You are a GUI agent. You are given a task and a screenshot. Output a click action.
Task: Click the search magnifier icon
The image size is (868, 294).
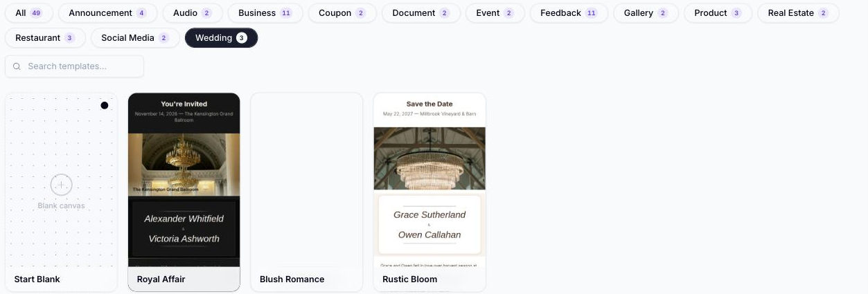tap(17, 66)
